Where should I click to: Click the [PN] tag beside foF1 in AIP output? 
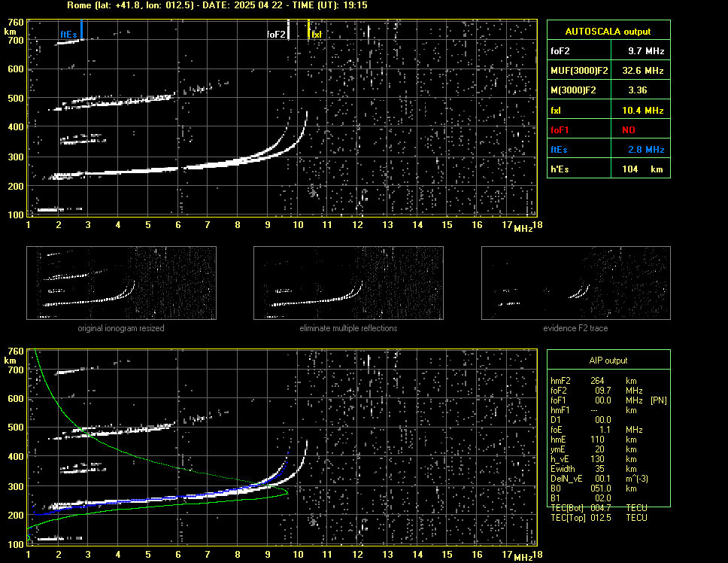coord(658,400)
